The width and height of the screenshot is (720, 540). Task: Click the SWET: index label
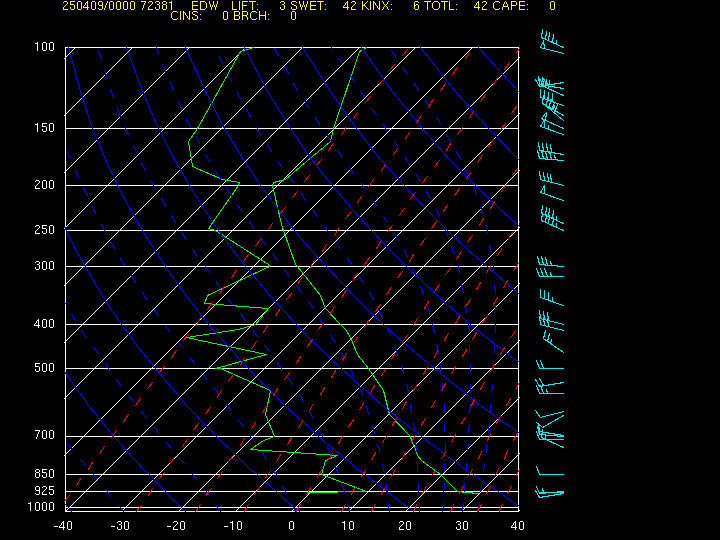(308, 6)
